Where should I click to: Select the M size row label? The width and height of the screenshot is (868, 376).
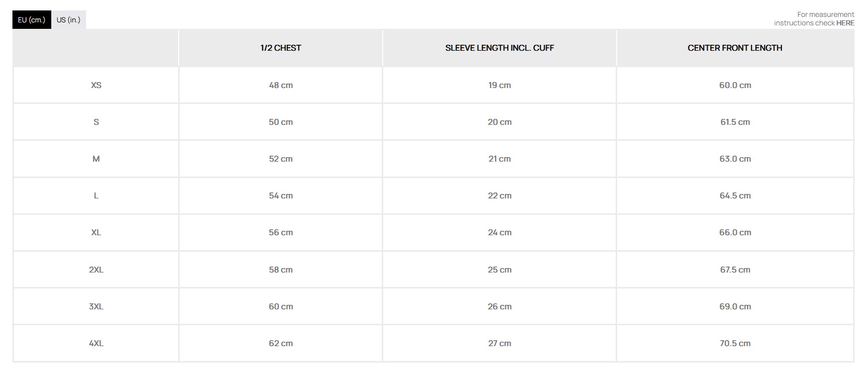(x=96, y=159)
